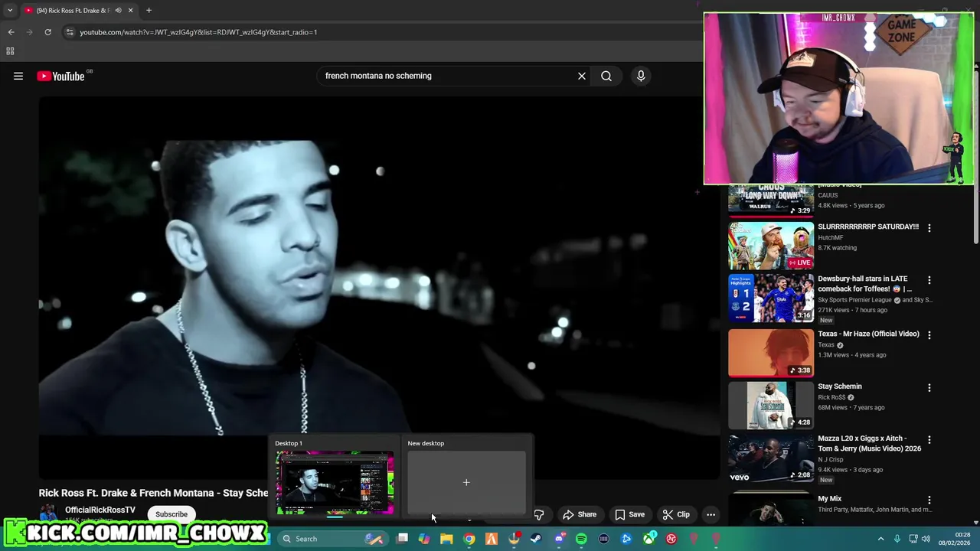
Task: Open the Chrome apps grid shortcut
Action: 10,51
